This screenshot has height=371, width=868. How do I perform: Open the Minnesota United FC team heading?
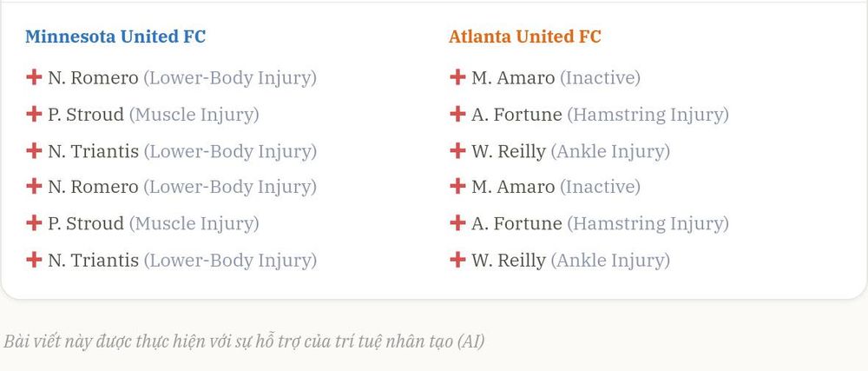pos(115,36)
